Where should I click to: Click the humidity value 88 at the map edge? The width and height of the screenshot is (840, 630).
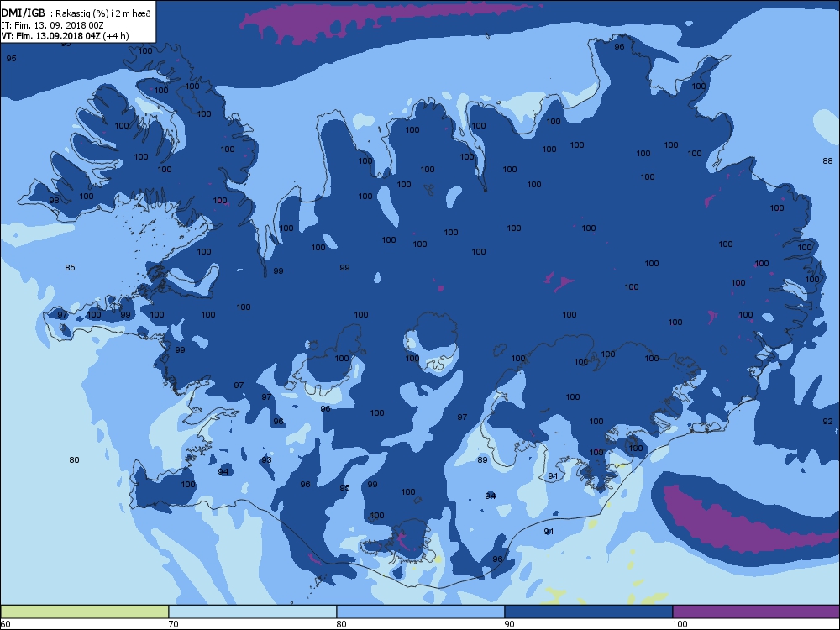coord(827,160)
